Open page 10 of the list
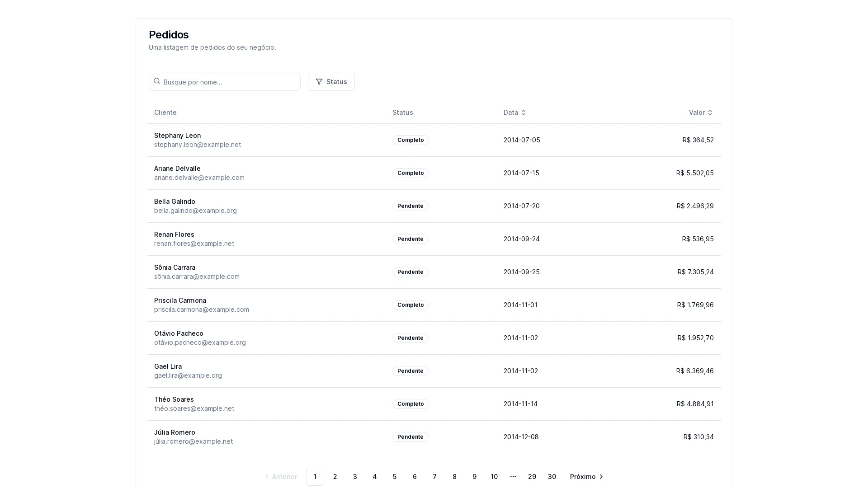This screenshot has height=488, width=868. click(494, 477)
